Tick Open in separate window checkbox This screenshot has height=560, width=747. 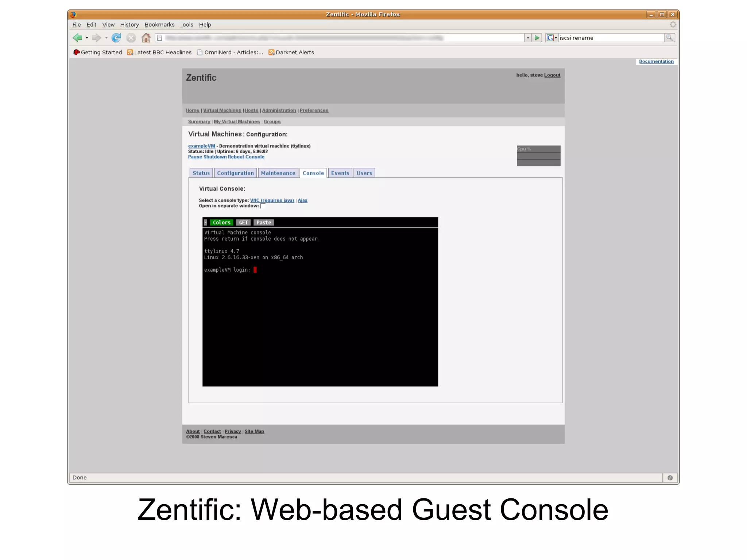point(263,206)
